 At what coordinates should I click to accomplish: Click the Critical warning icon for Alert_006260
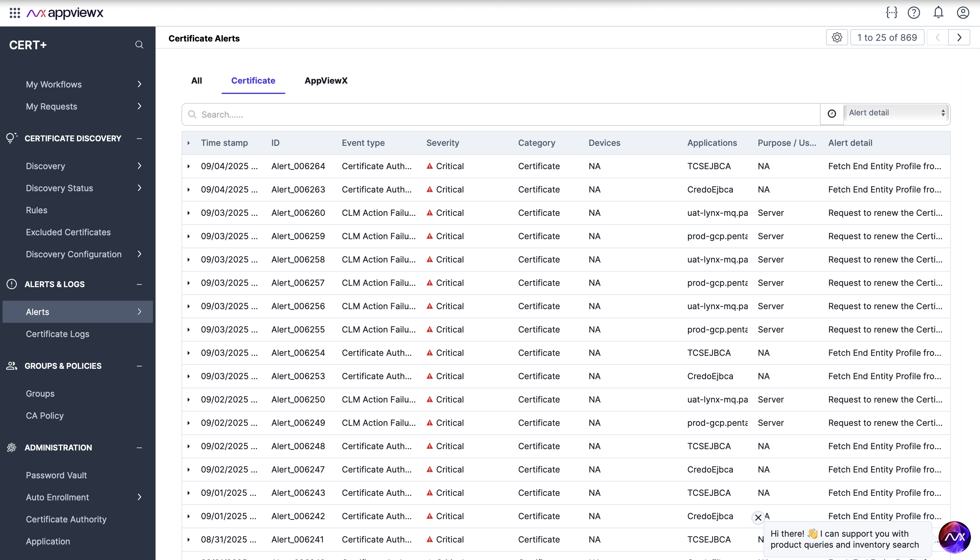click(430, 213)
